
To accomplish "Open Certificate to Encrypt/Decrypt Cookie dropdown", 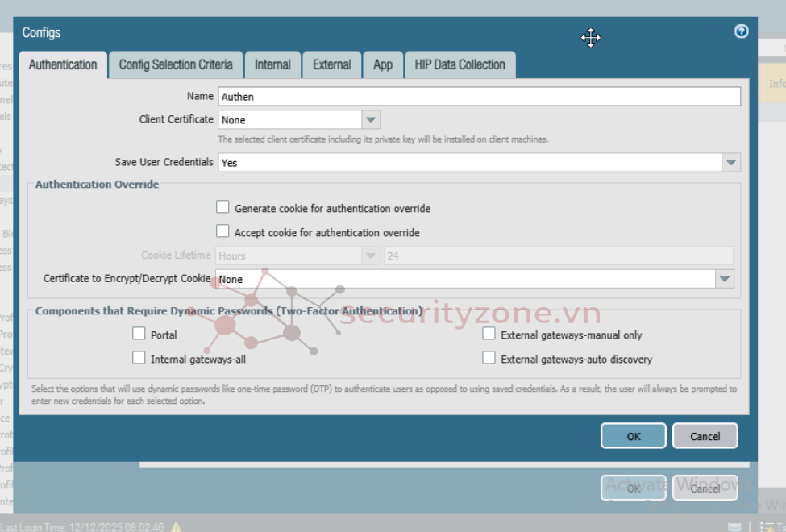I will click(724, 279).
